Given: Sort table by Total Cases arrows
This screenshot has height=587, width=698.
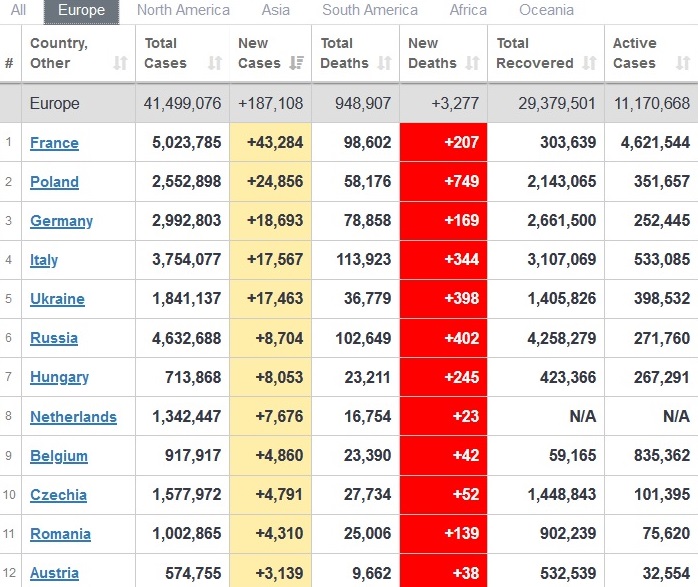Looking at the screenshot, I should coord(214,63).
